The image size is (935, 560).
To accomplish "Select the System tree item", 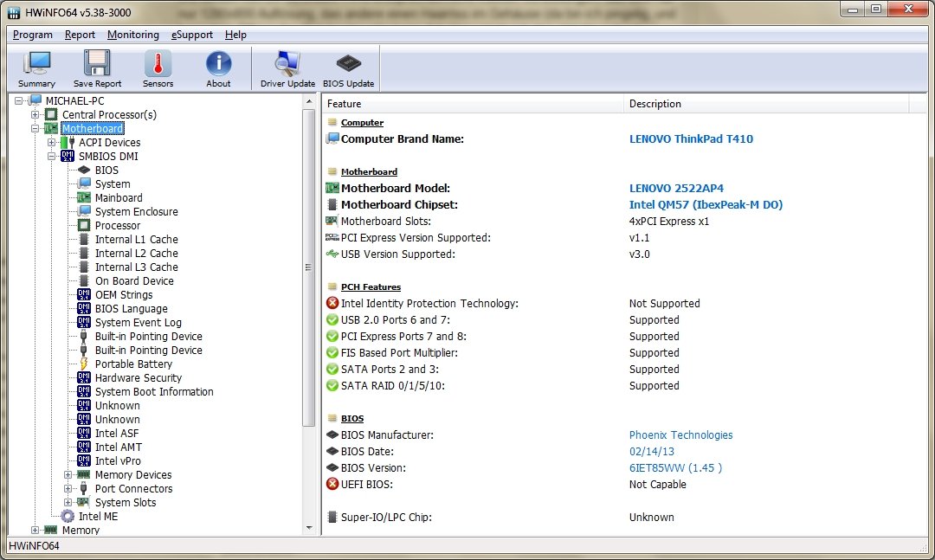I will (112, 183).
